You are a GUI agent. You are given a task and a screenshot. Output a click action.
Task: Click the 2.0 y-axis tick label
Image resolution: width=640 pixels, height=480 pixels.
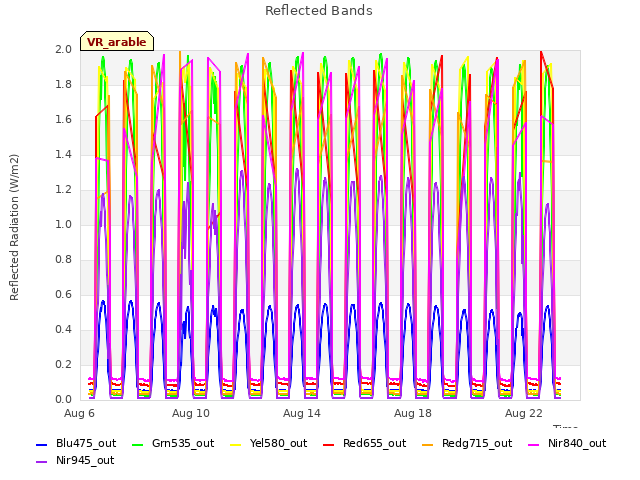pyautogui.click(x=63, y=50)
